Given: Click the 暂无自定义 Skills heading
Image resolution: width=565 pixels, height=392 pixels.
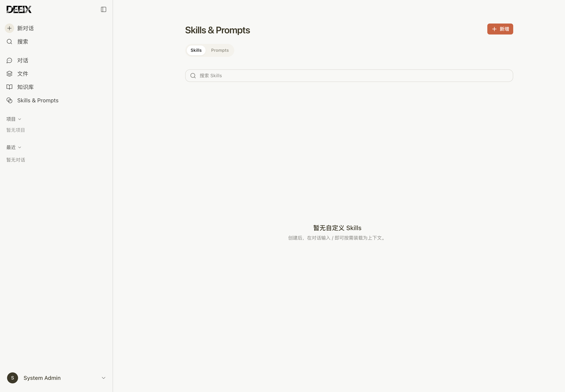Looking at the screenshot, I should coord(337,228).
